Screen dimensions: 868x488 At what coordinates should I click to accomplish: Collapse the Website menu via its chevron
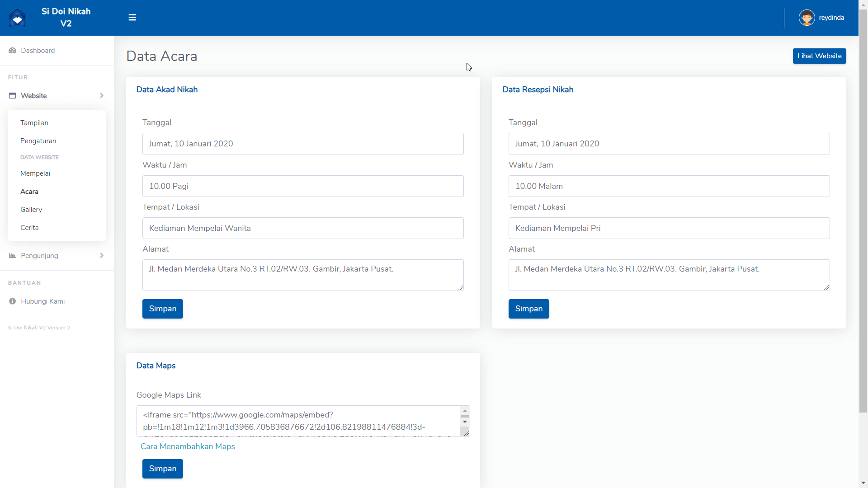[x=101, y=95]
